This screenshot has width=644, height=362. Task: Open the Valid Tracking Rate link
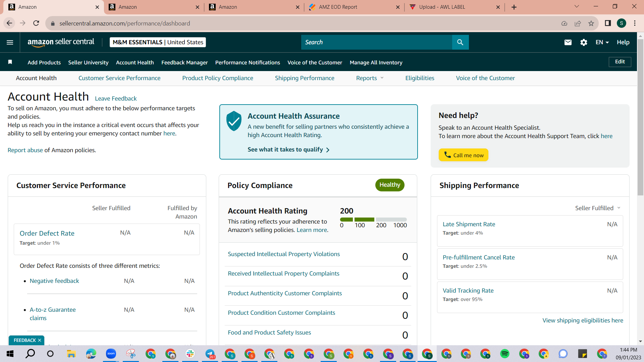coord(468,291)
